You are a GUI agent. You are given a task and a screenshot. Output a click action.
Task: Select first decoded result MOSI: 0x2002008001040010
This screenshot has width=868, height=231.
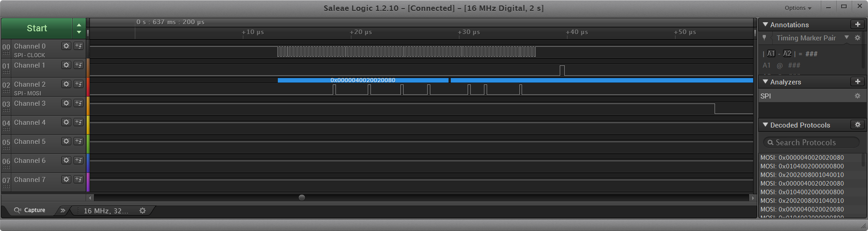802,175
